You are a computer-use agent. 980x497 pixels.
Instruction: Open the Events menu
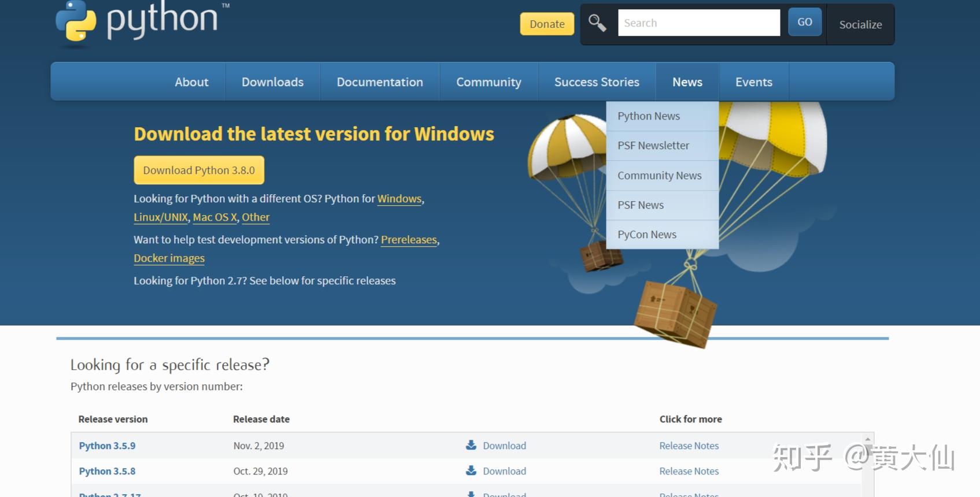click(x=754, y=82)
